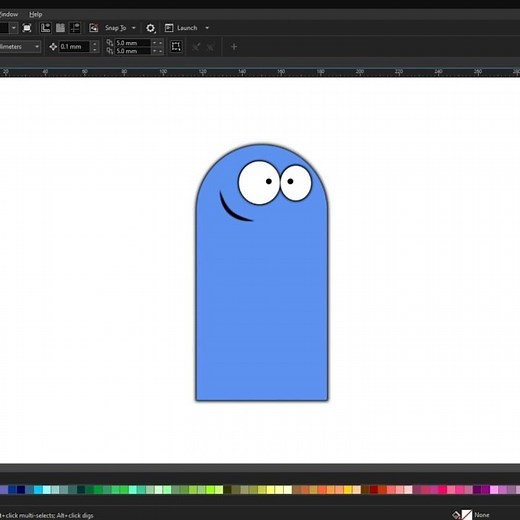Viewport: 520px width, 520px height.
Task: Open the Help menu
Action: click(35, 14)
